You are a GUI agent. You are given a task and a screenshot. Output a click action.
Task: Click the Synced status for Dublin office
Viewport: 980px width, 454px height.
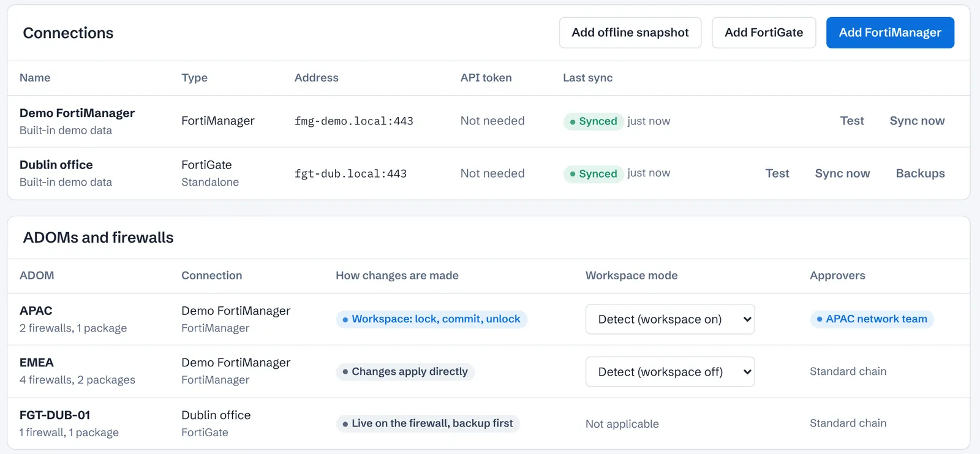pyautogui.click(x=594, y=174)
